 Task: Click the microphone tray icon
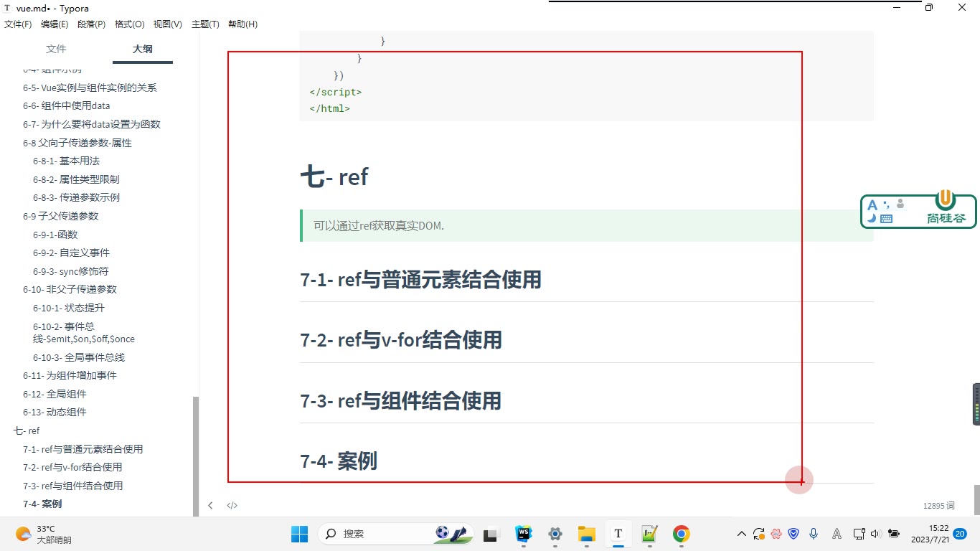point(814,534)
